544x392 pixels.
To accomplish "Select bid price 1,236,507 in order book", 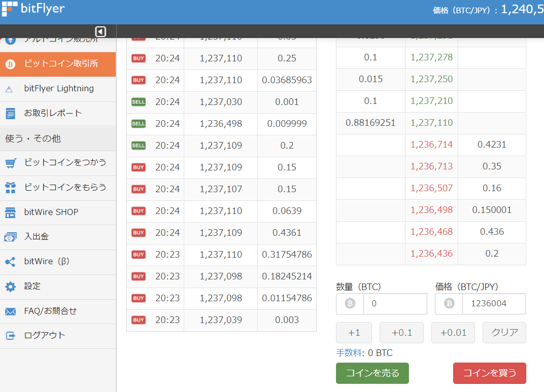I will [431, 189].
